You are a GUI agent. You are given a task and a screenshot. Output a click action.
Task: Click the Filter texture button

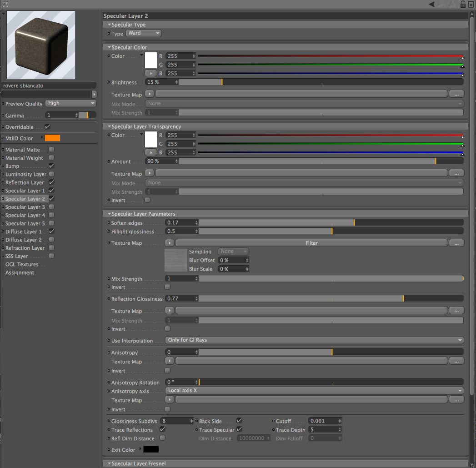311,243
